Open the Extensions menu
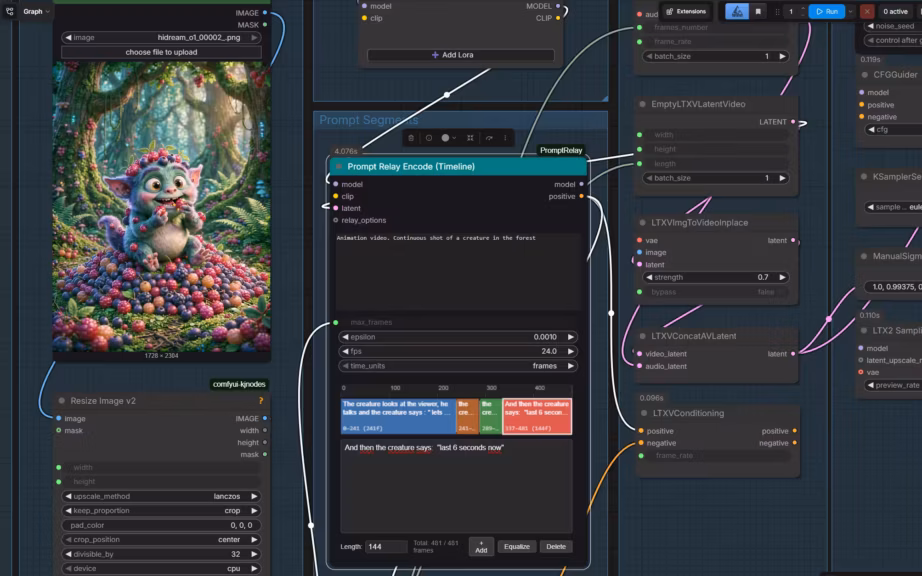922x576 pixels. point(686,11)
